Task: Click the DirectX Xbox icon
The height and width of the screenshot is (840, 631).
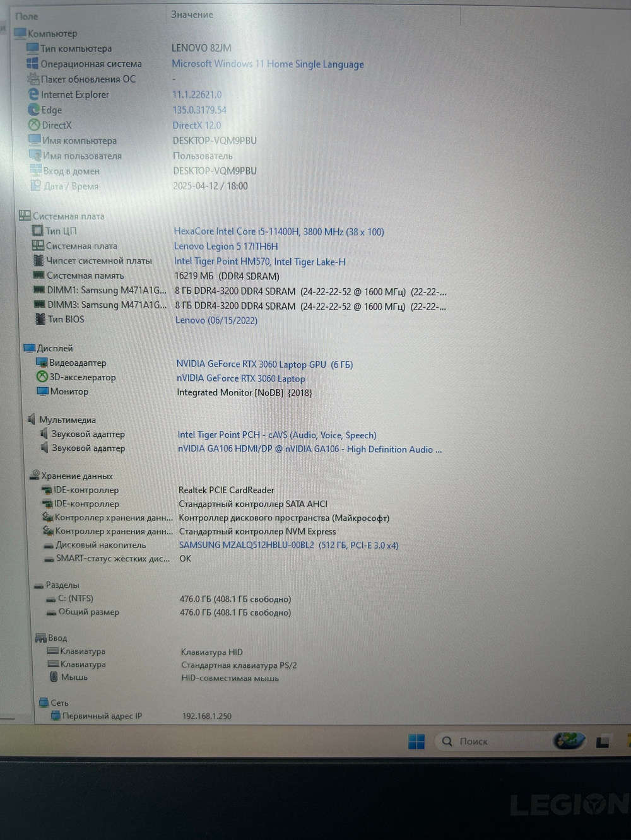Action: tap(35, 125)
